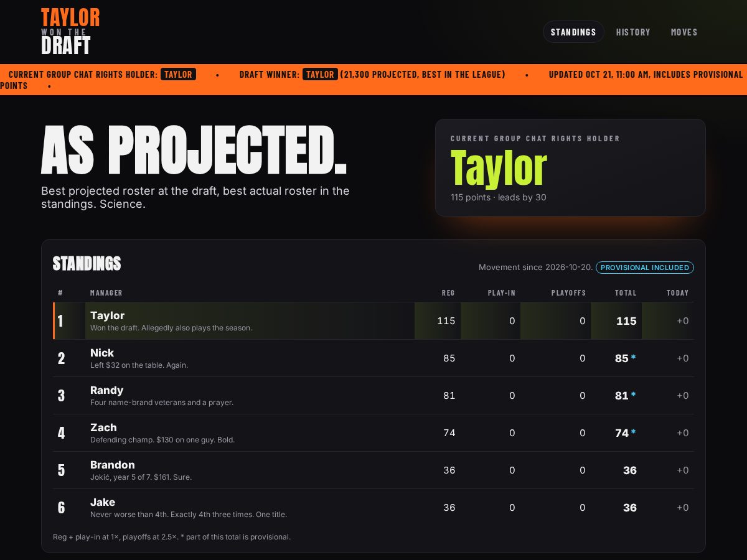Image resolution: width=747 pixels, height=560 pixels.
Task: Click Nick's Reg score 85
Action: click(449, 358)
